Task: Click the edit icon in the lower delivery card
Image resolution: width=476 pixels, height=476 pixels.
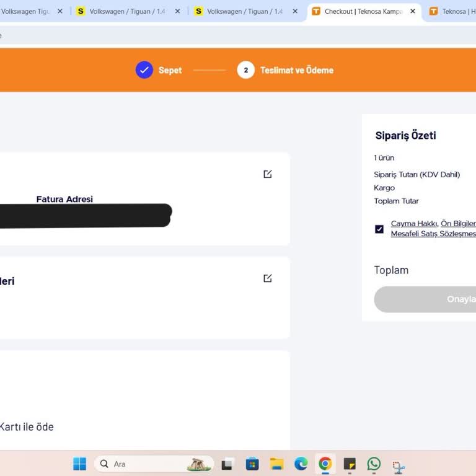Action: (x=268, y=278)
